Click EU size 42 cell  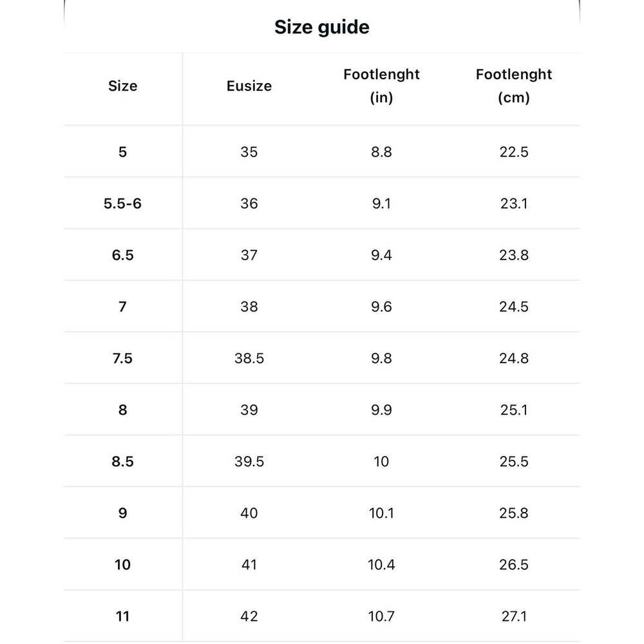point(249,616)
